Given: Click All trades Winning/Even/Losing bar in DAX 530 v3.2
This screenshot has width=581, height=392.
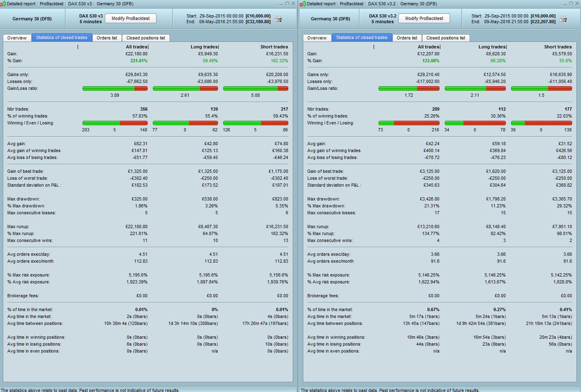Looking at the screenshot, I should click(409, 123).
